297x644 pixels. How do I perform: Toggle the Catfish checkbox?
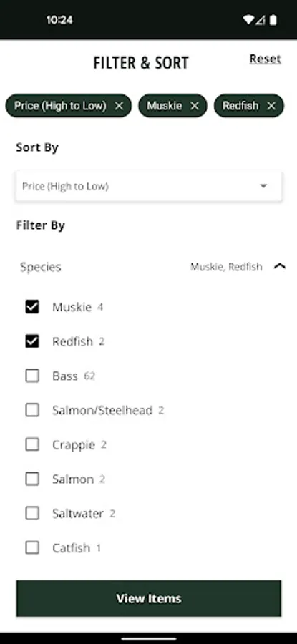[32, 547]
